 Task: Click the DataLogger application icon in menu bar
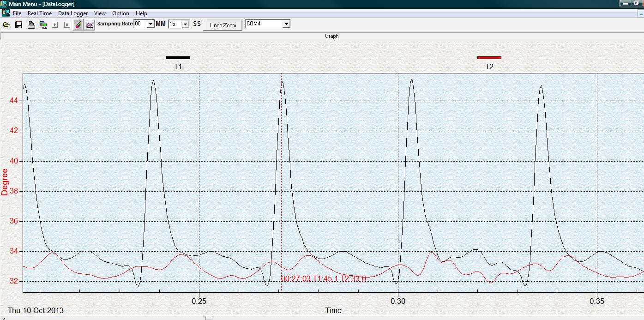[x=6, y=13]
